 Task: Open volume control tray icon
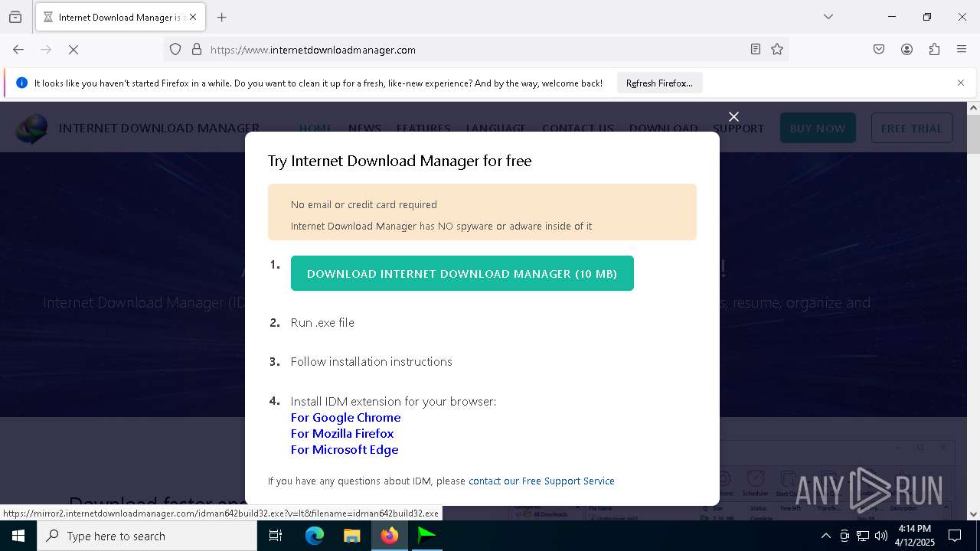(x=881, y=536)
